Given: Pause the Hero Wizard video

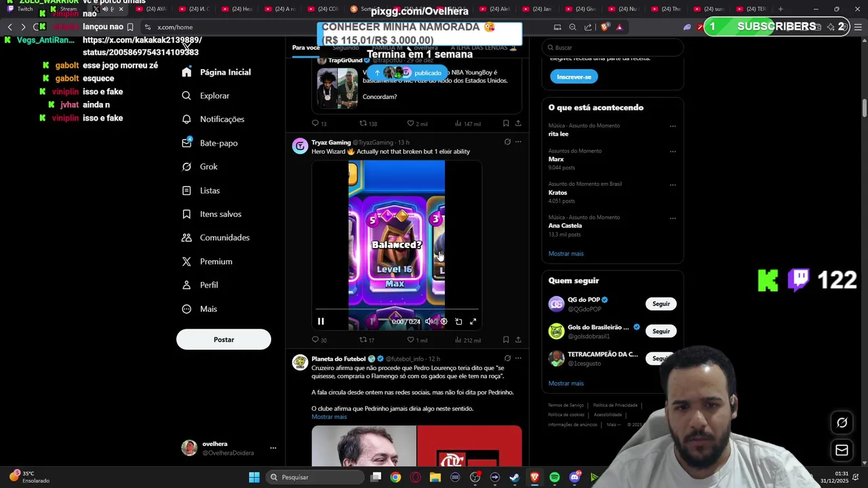Looking at the screenshot, I should [x=321, y=321].
